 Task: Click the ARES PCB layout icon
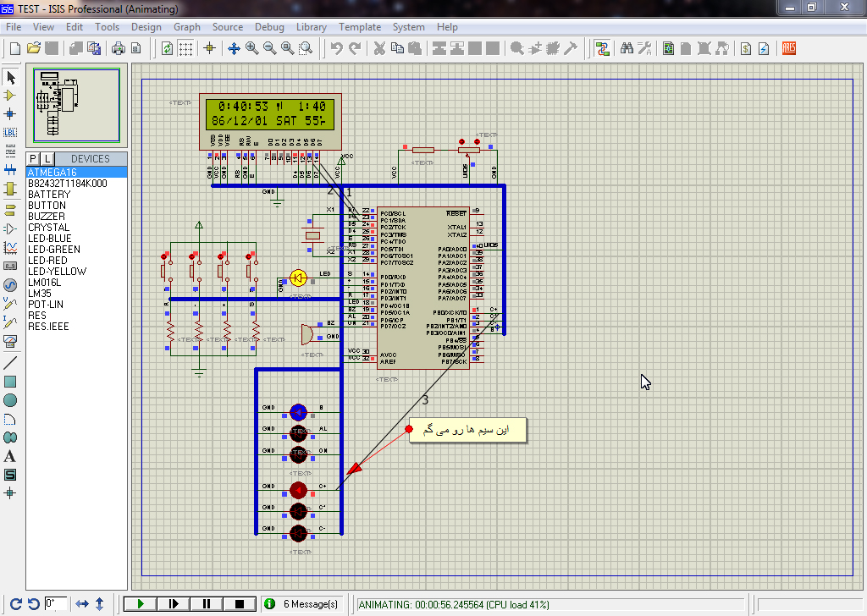tap(788, 48)
